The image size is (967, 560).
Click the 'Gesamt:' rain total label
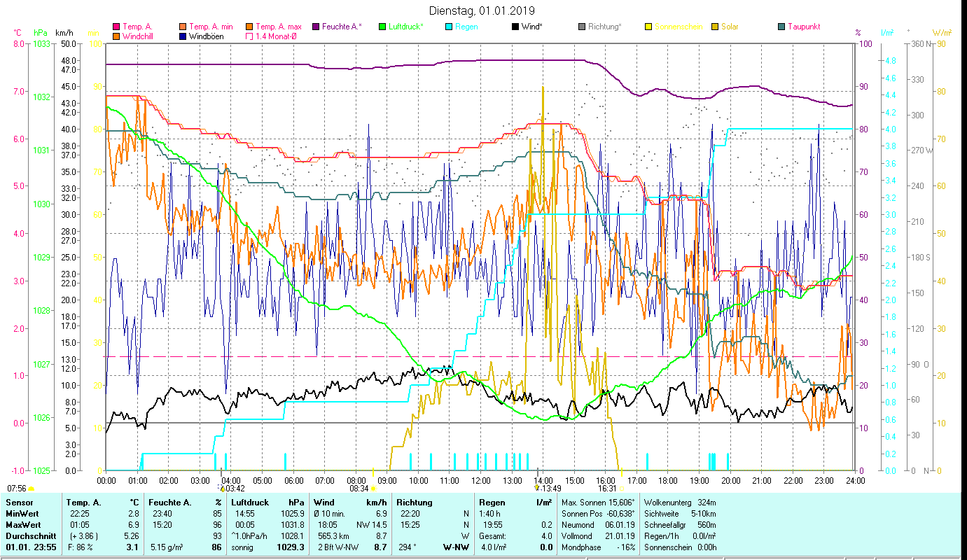(x=493, y=535)
